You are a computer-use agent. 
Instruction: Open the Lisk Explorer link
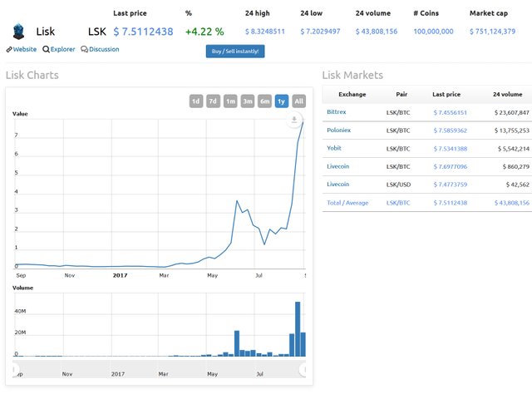tap(59, 49)
